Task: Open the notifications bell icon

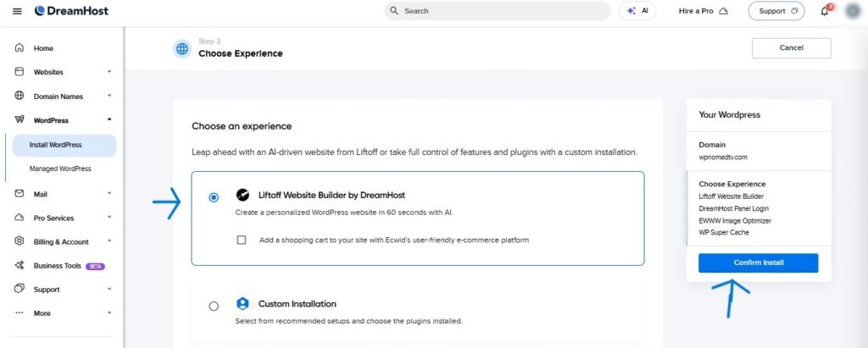Action: (825, 11)
